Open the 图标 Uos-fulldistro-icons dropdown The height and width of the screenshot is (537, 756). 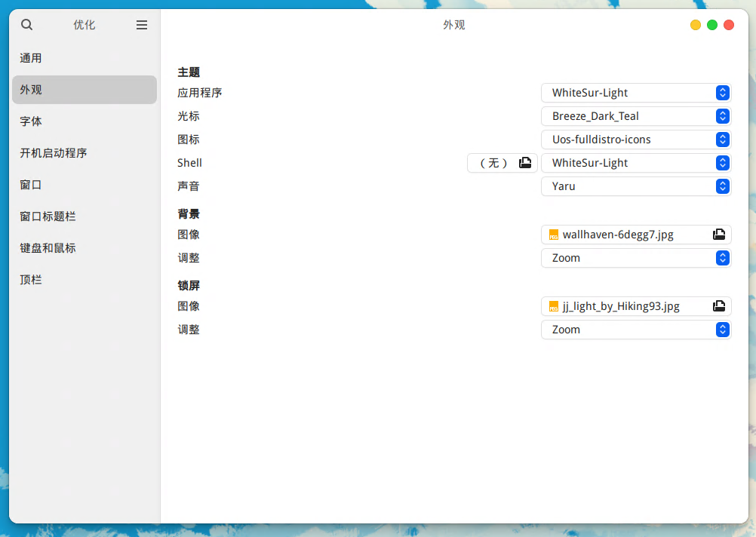tap(636, 140)
